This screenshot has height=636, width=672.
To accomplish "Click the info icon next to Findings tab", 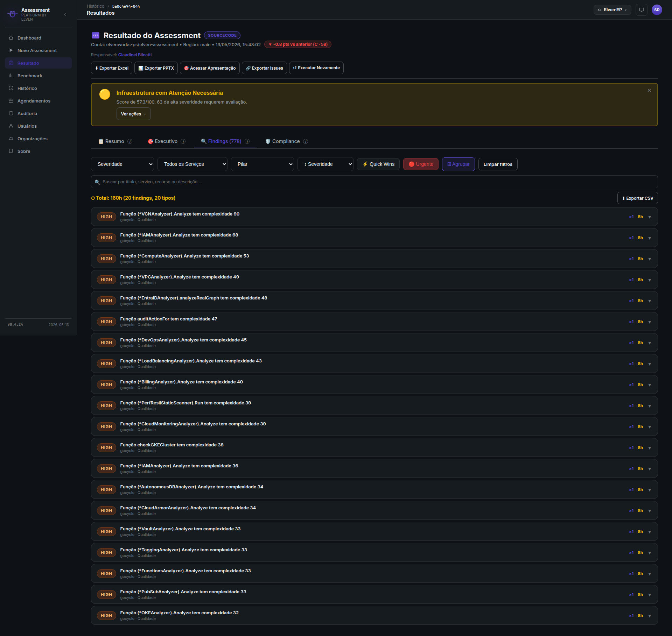I will [247, 141].
